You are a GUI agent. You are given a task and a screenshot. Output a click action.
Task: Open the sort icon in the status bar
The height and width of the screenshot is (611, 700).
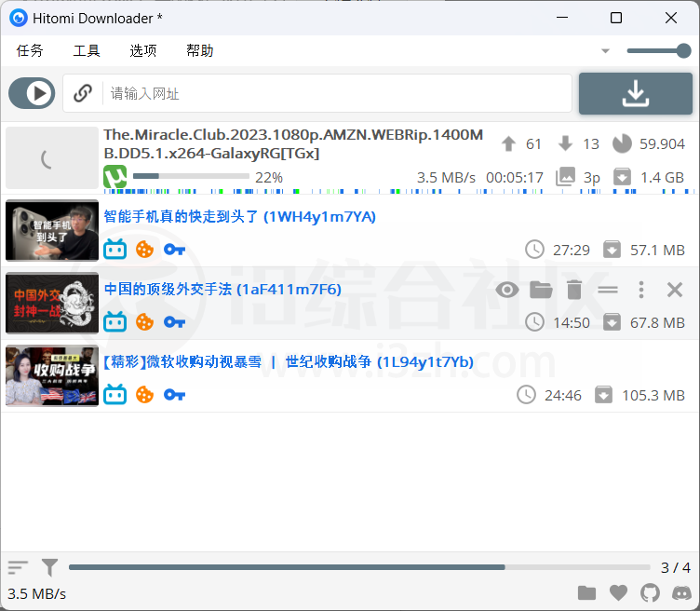coord(18,567)
